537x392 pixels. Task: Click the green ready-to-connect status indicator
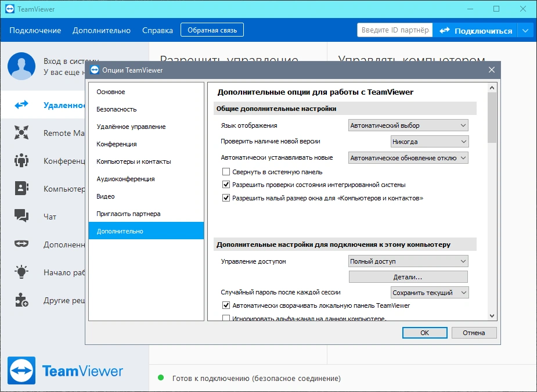(161, 377)
